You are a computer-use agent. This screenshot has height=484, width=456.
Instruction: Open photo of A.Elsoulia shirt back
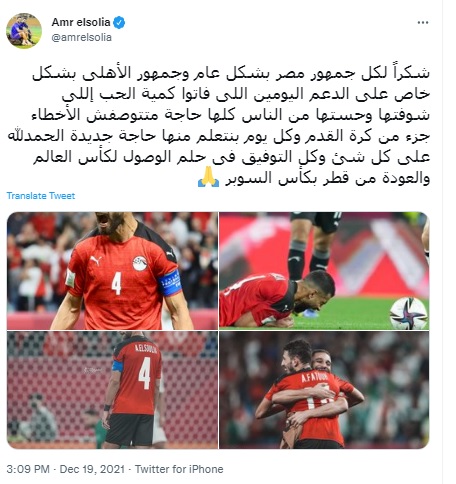(112, 390)
